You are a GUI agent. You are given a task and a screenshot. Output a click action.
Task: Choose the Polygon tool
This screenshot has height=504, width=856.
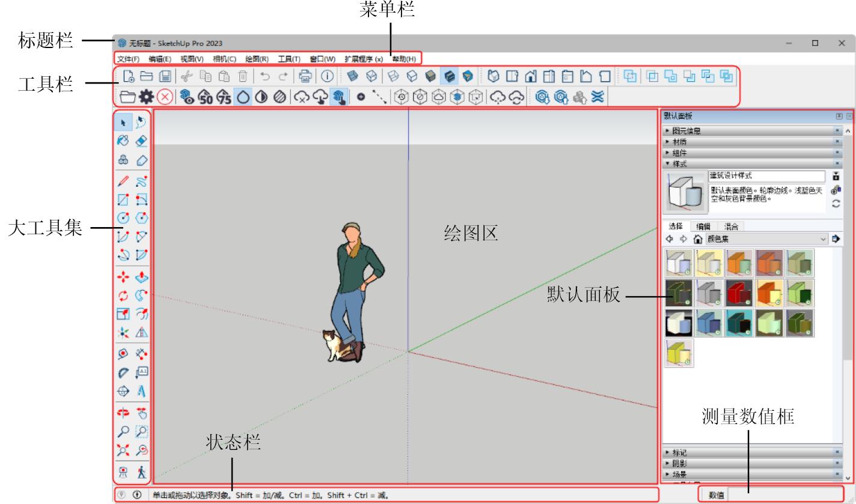tap(141, 217)
